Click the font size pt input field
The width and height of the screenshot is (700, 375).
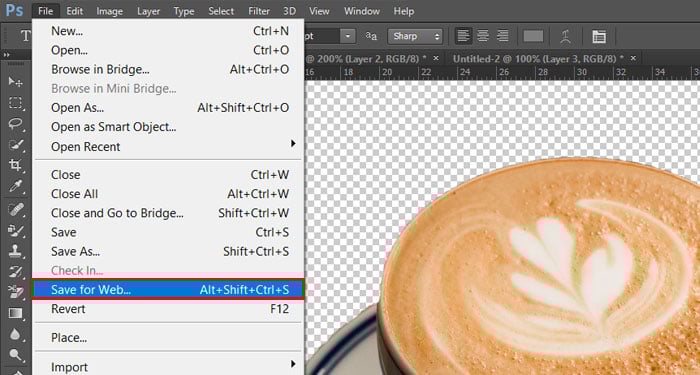(321, 36)
